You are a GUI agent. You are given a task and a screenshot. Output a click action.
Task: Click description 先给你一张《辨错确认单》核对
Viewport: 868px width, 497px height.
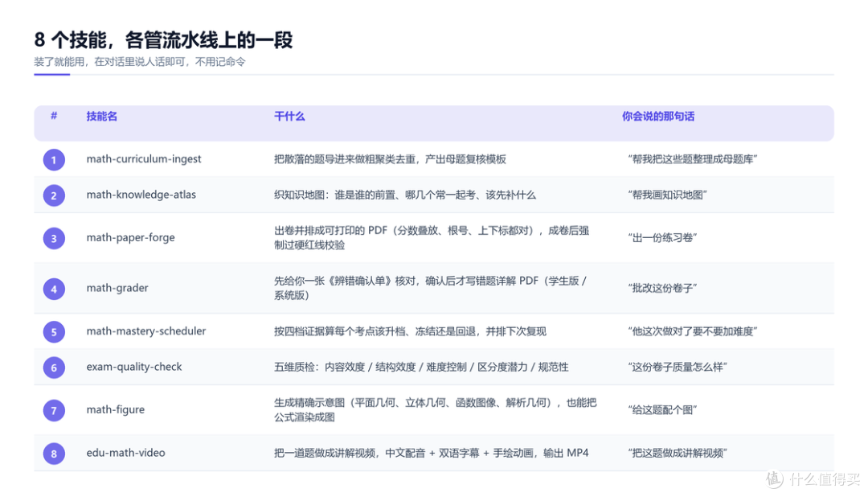(344, 281)
